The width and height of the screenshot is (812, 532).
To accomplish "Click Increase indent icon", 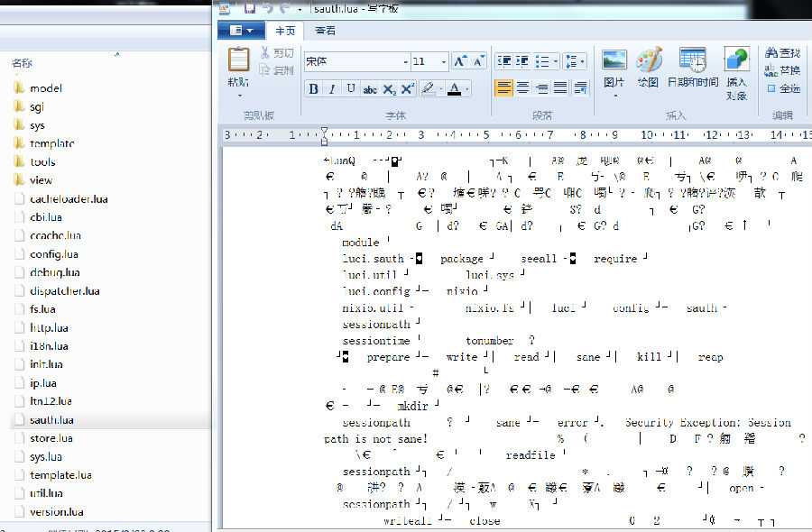I will (522, 61).
